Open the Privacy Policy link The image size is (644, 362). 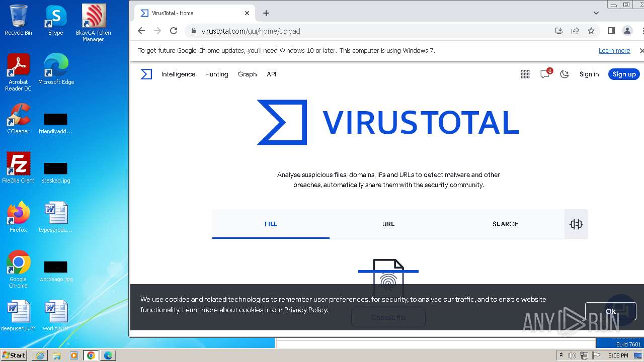coord(305,310)
